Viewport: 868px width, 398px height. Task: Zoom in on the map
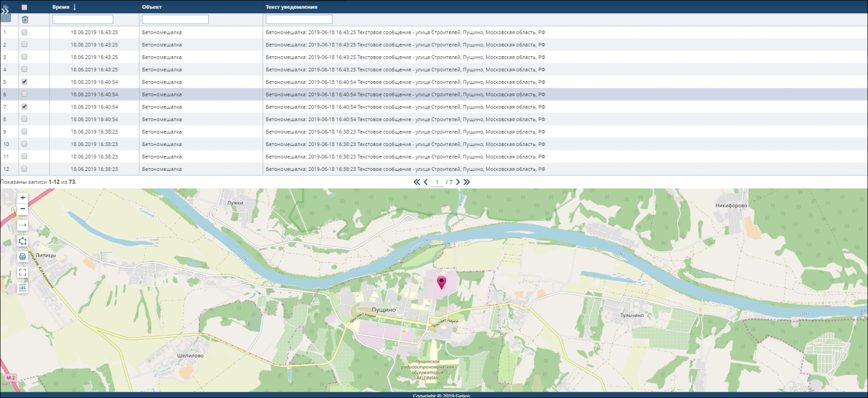(23, 198)
